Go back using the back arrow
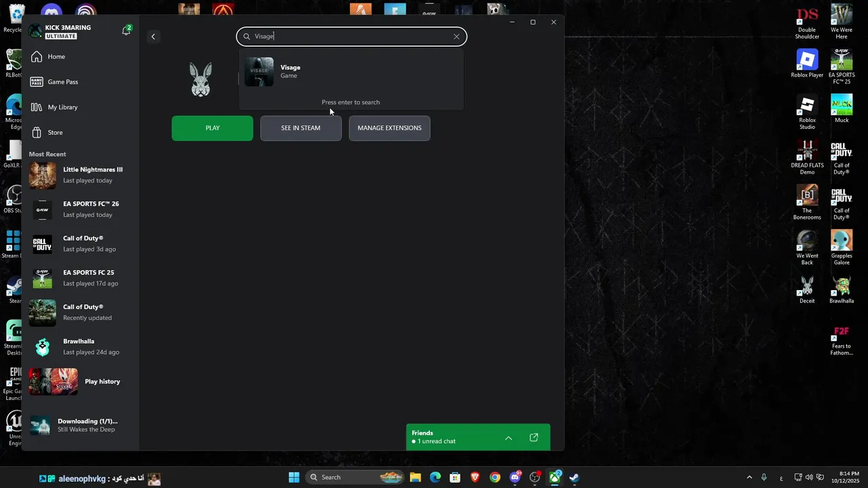The height and width of the screenshot is (488, 868). click(153, 37)
